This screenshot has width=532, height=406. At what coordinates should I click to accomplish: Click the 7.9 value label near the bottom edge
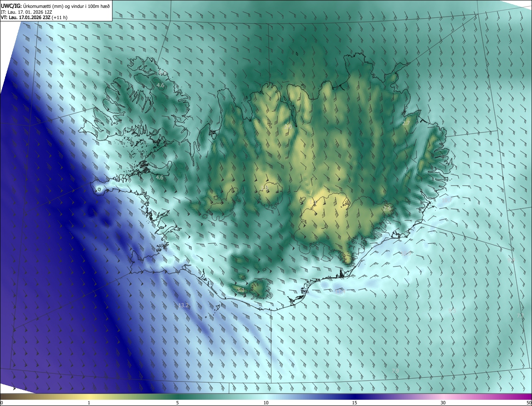point(395,371)
